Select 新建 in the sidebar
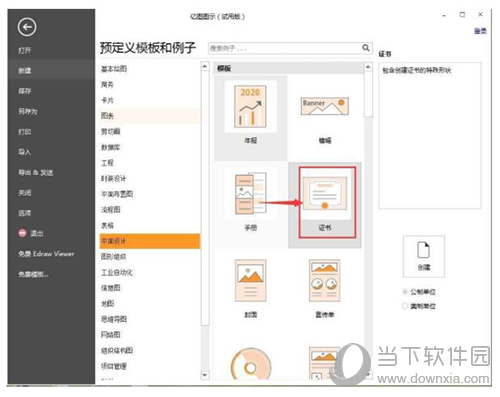500x397 pixels. [51, 70]
